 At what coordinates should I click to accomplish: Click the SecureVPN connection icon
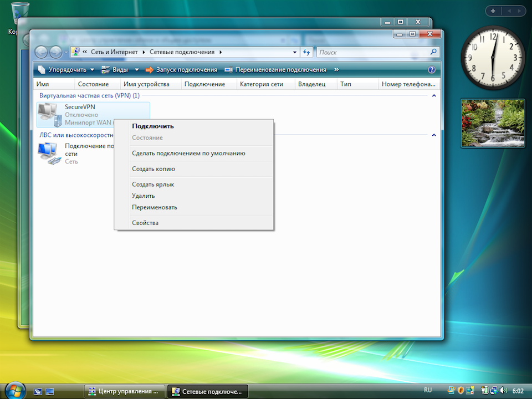(49, 115)
